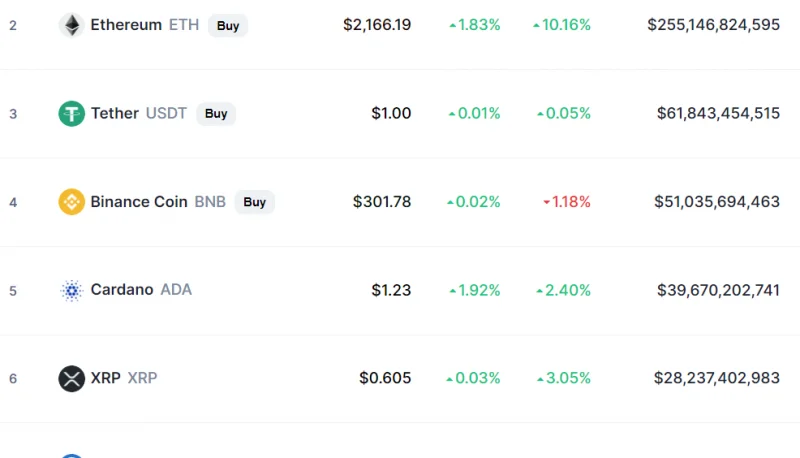Click the Ethereum diamond logo icon
The image size is (800, 458).
(71, 25)
